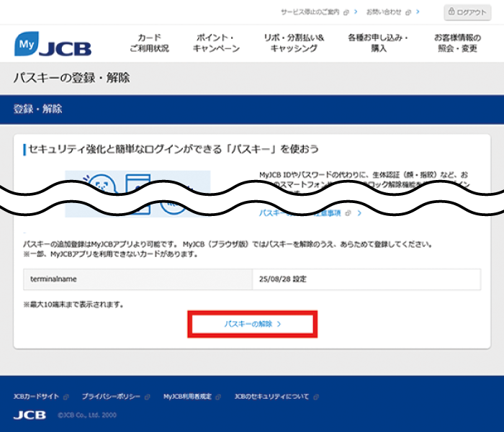Click the external-link icon beside プライバシーポリシー
This screenshot has width=504, height=432.
tap(148, 397)
